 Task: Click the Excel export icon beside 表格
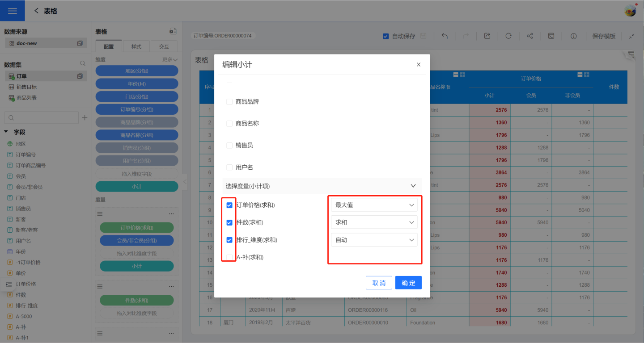click(173, 31)
